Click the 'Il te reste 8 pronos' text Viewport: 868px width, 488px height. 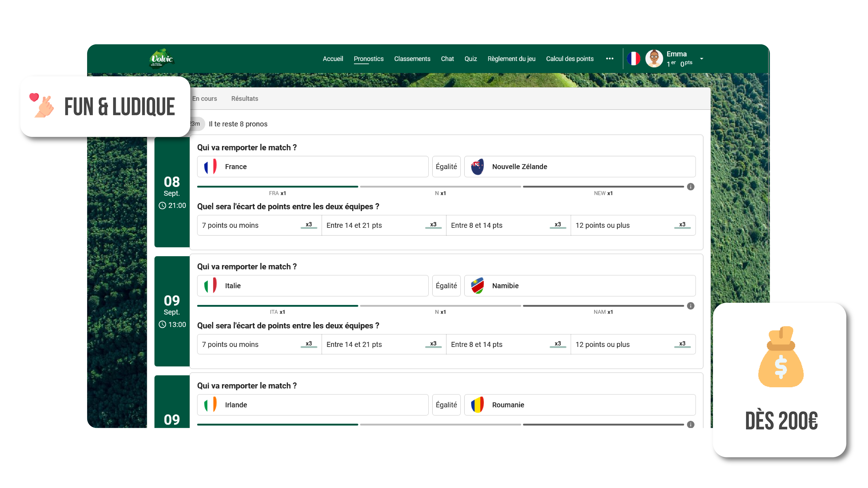tap(238, 124)
